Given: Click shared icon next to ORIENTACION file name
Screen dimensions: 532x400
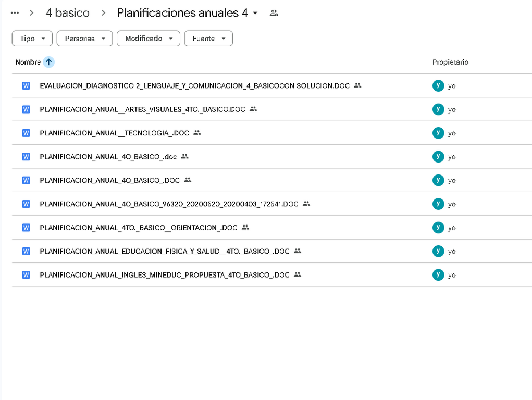Looking at the screenshot, I should (x=245, y=227).
